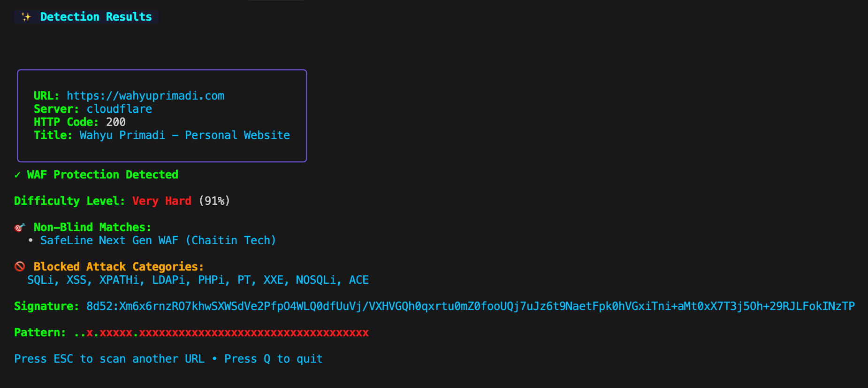868x388 pixels.
Task: Select the NOSQLi blocked category
Action: 316,280
